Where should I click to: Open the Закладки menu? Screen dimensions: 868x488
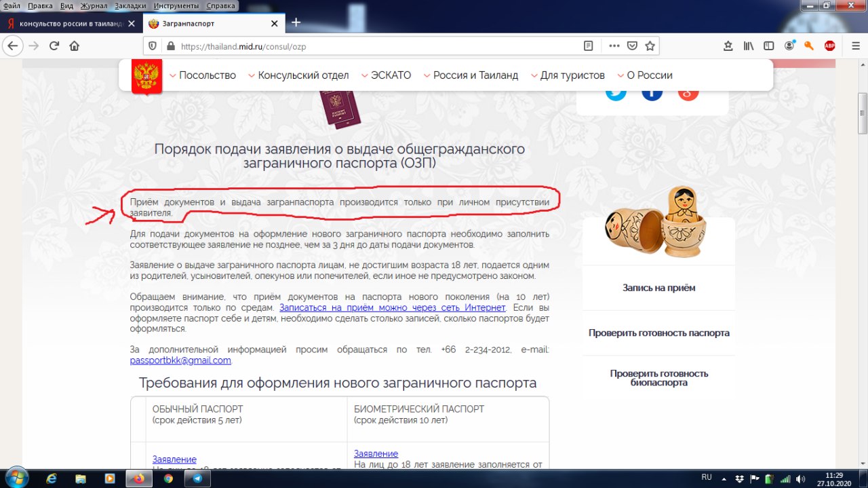(x=130, y=5)
